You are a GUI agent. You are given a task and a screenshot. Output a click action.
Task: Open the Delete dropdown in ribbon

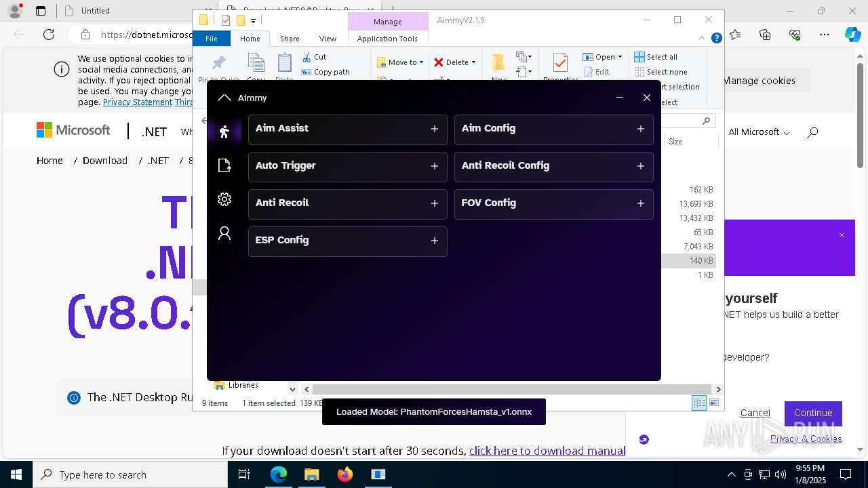point(455,62)
